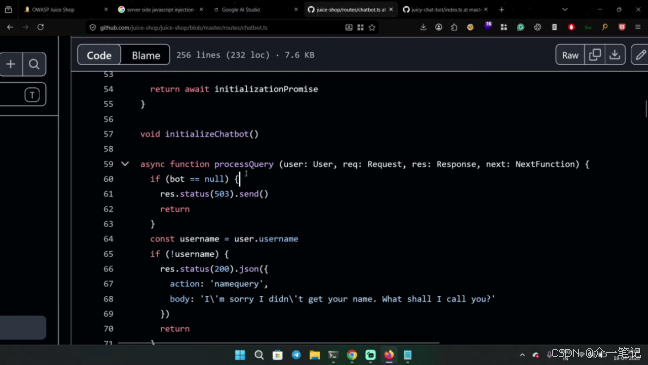Go back to the previous page
The height and width of the screenshot is (365, 648).
pos(10,27)
